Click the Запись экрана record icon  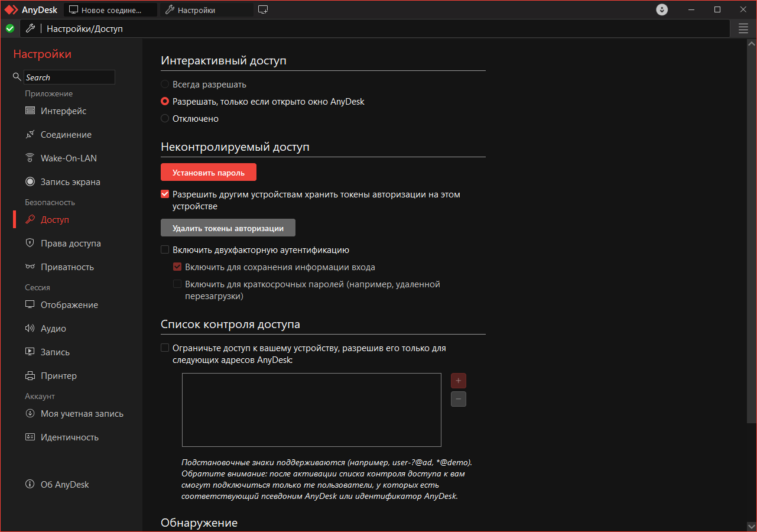(x=30, y=182)
